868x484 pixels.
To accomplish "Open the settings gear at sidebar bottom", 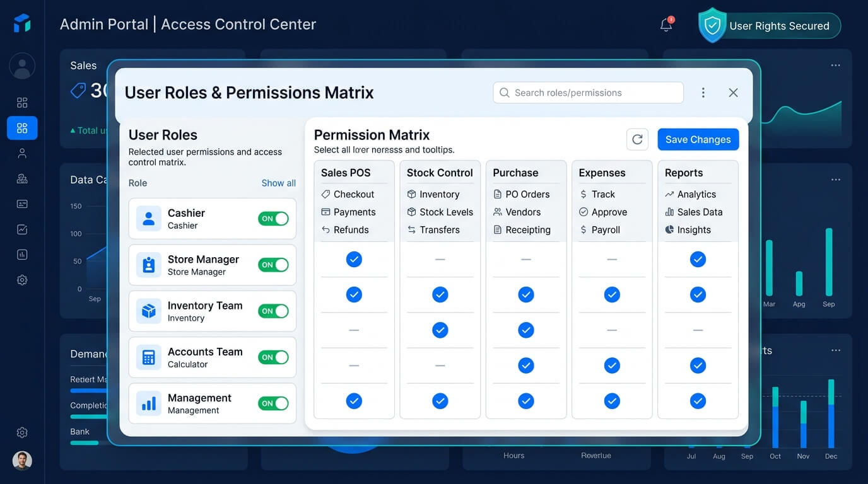I will [22, 432].
